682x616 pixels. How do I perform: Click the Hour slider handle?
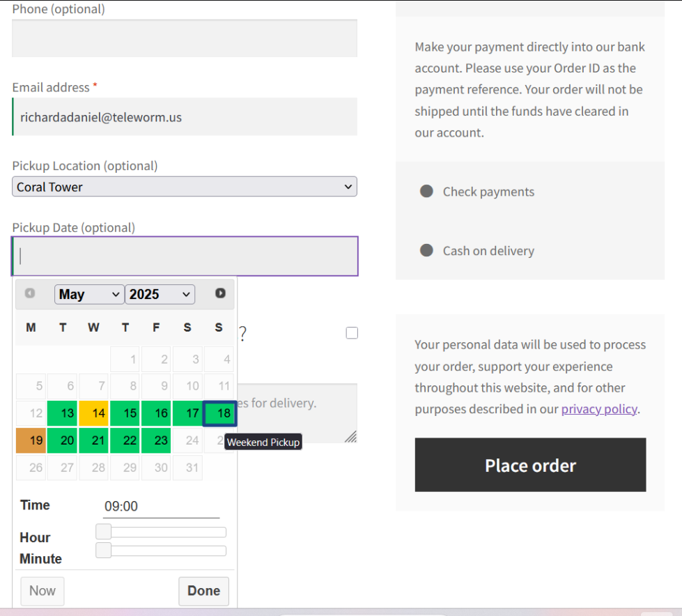click(x=104, y=532)
